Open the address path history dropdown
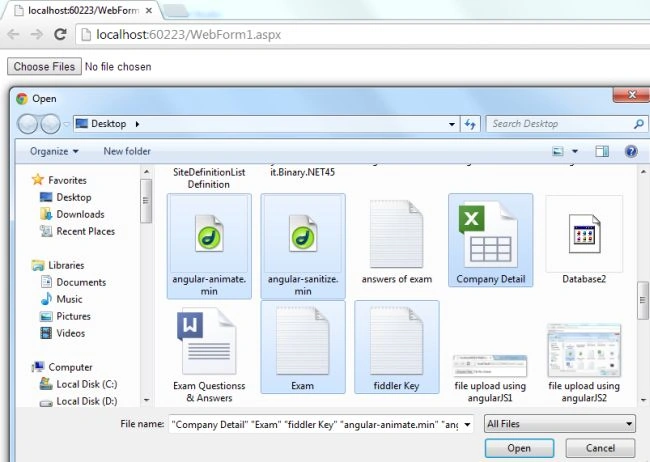The height and width of the screenshot is (462, 650). point(452,124)
